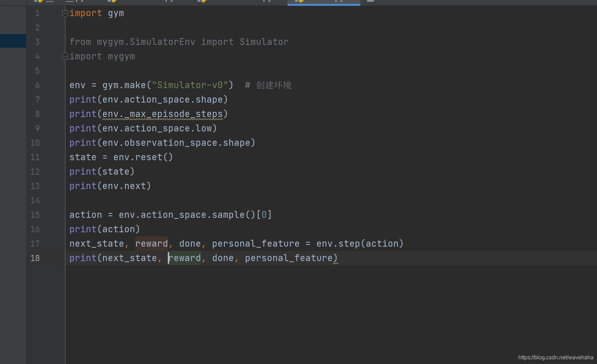The height and width of the screenshot is (364, 597).
Task: Click the index [0] after sample()
Action: 264,215
